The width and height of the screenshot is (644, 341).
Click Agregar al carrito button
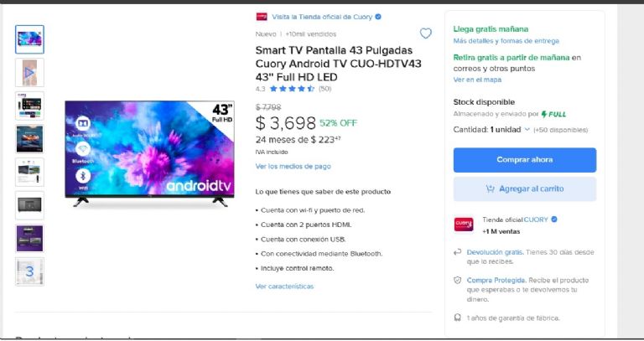coord(524,189)
